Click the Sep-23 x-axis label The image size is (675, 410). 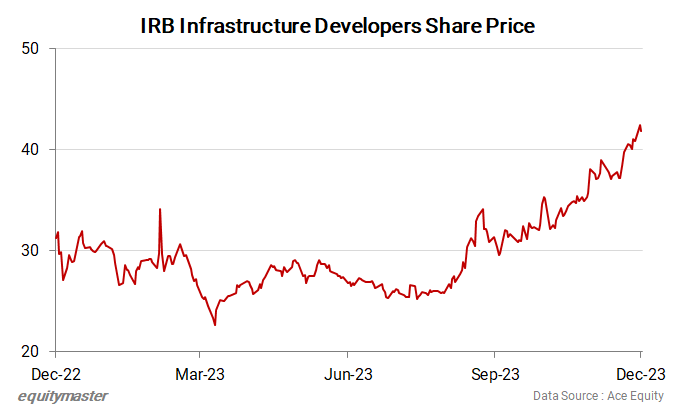[493, 373]
